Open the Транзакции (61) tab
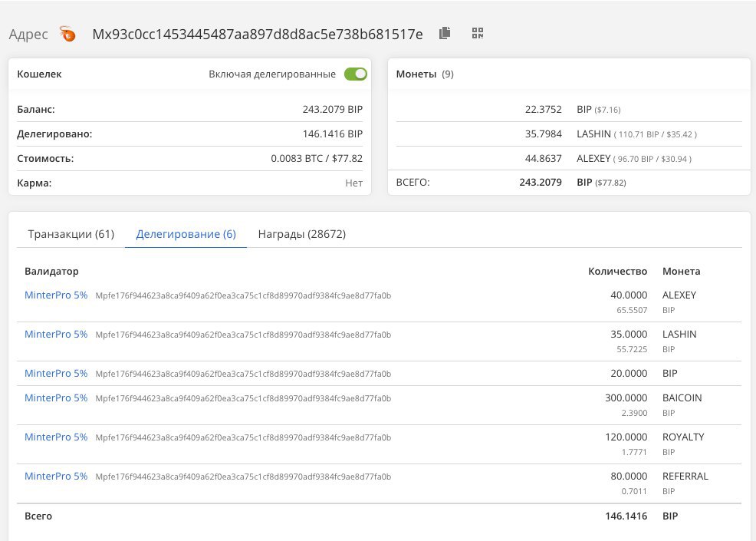 pos(71,234)
